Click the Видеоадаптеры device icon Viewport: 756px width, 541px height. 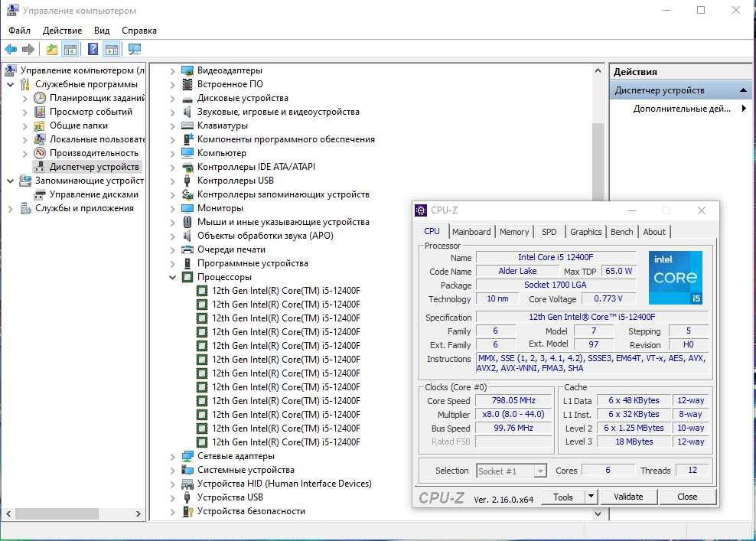click(x=187, y=70)
